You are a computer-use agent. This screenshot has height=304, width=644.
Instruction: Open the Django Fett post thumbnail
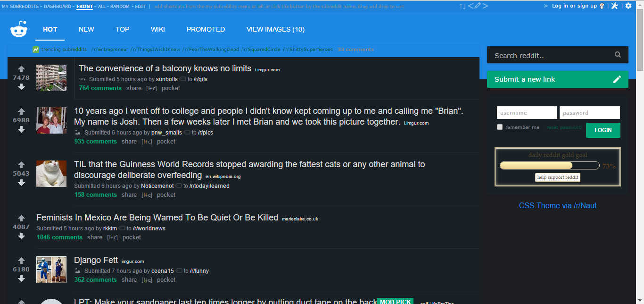[51, 270]
